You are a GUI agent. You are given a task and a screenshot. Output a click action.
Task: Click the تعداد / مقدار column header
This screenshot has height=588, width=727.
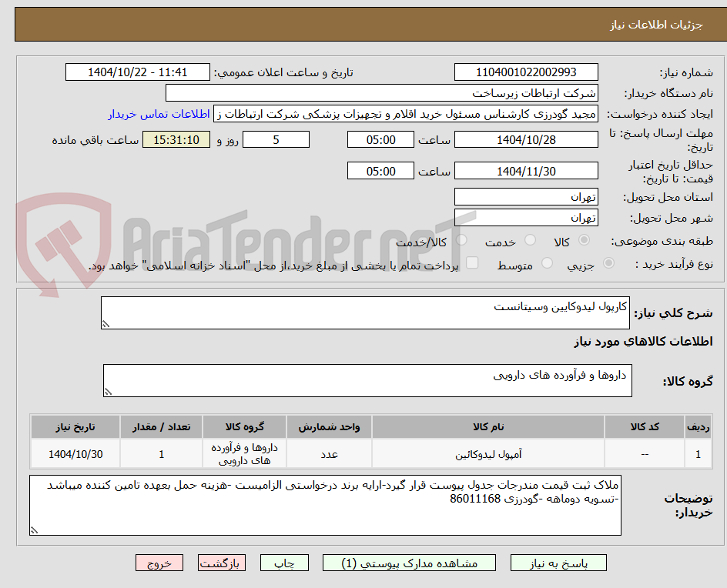coord(162,426)
